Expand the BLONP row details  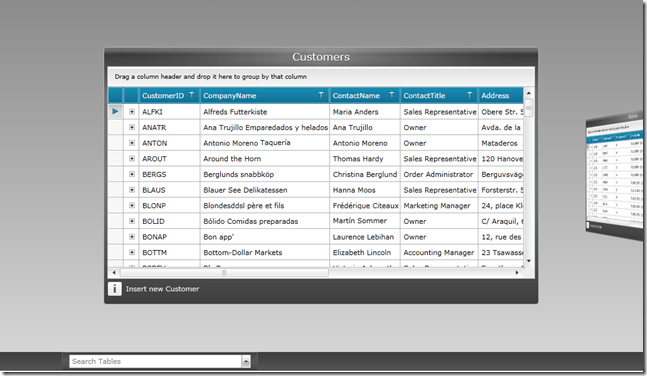point(132,205)
